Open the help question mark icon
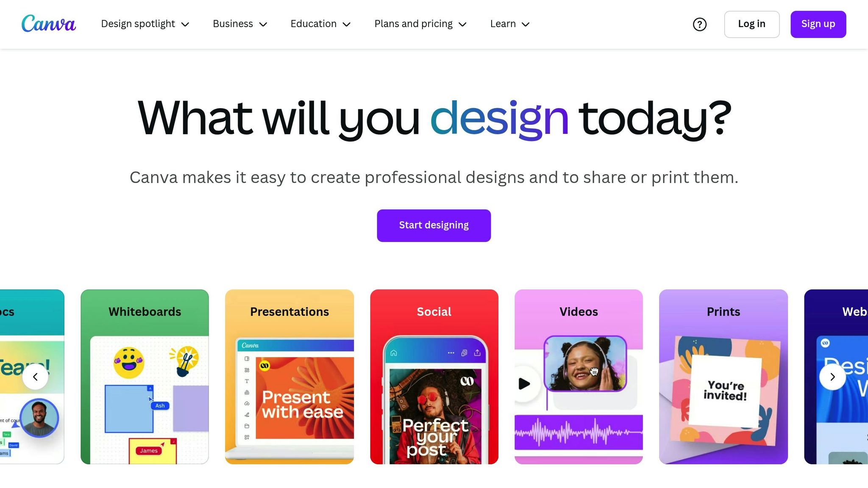The width and height of the screenshot is (868, 488). point(699,25)
